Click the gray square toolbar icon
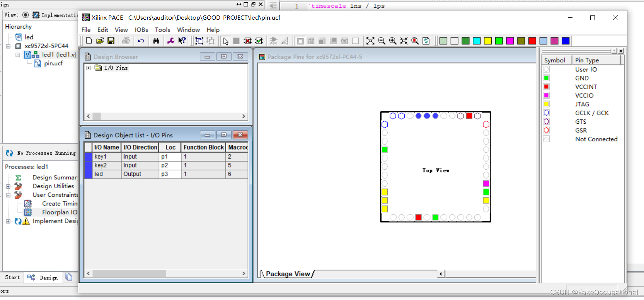Screen dimensions: 644x300 click(x=237, y=41)
